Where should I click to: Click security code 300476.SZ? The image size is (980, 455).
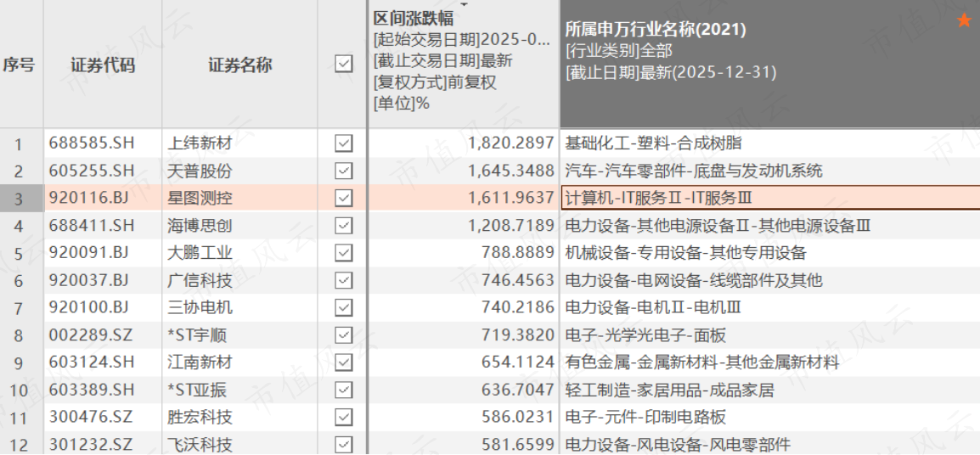(x=91, y=417)
